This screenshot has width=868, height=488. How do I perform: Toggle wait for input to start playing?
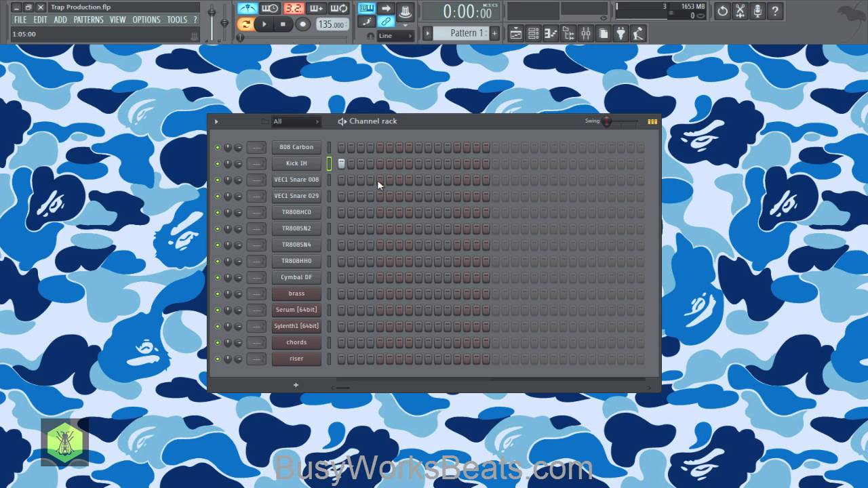pos(270,8)
